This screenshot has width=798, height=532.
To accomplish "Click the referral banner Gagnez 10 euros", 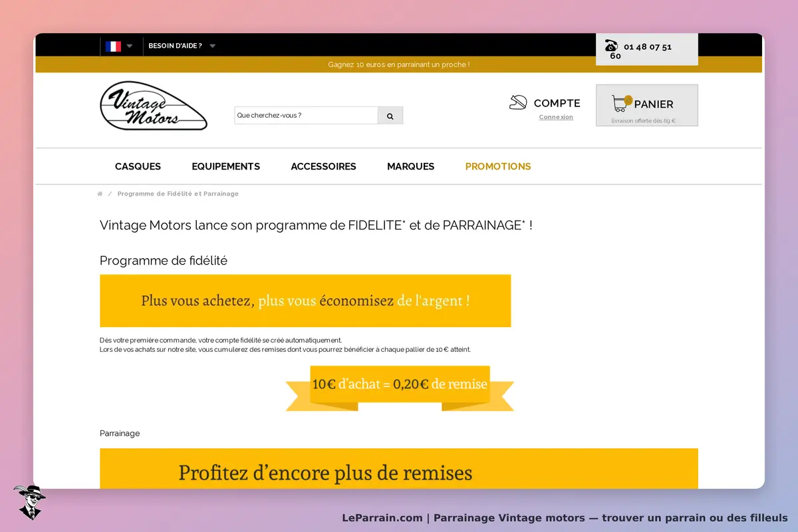I will [x=399, y=65].
